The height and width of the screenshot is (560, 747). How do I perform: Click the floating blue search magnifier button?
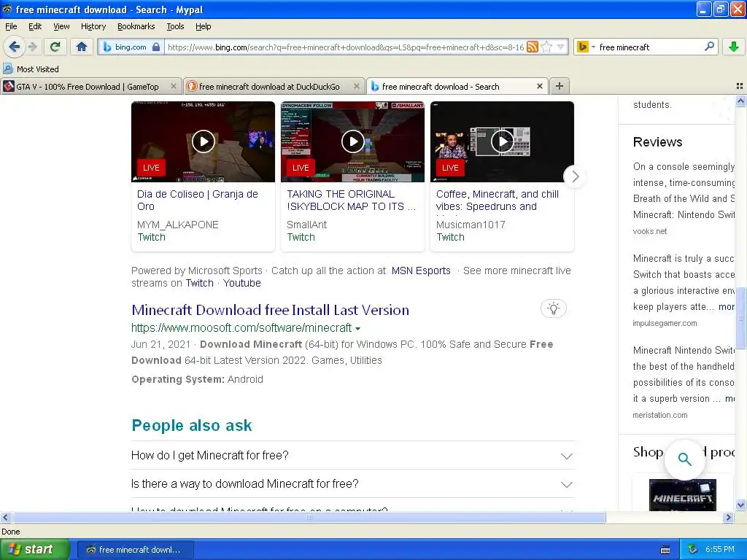[684, 459]
